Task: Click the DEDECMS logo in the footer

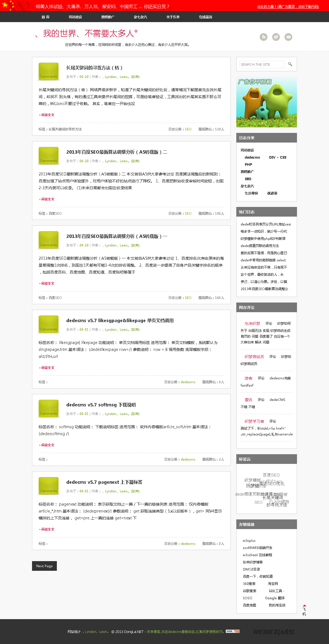Action: (x=273, y=632)
